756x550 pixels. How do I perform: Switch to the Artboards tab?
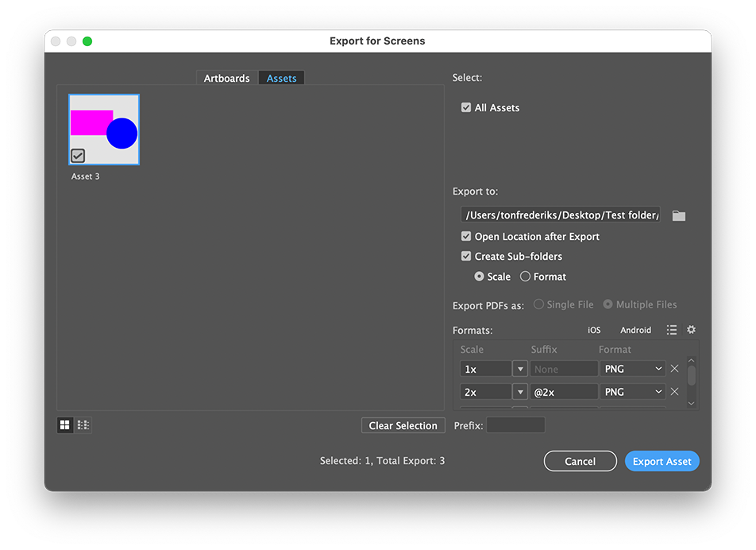click(226, 77)
